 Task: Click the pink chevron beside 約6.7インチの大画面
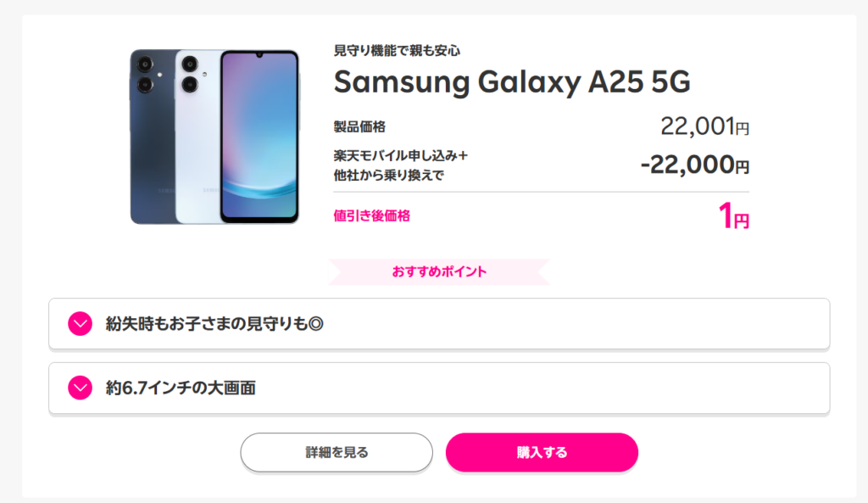click(x=80, y=388)
